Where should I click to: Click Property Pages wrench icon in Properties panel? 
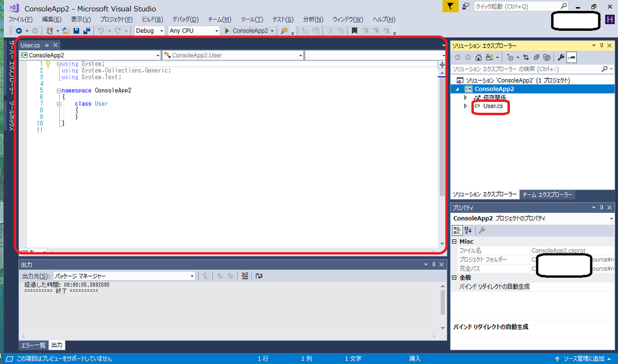tap(482, 230)
